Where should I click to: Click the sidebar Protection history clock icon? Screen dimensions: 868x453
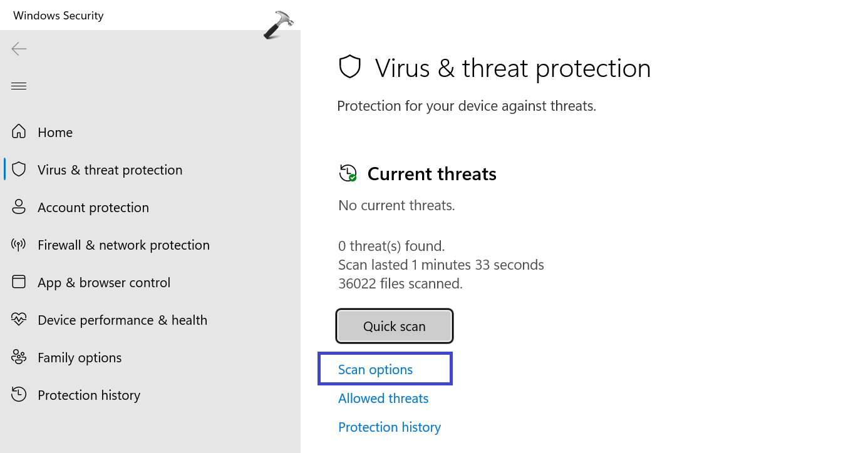19,395
